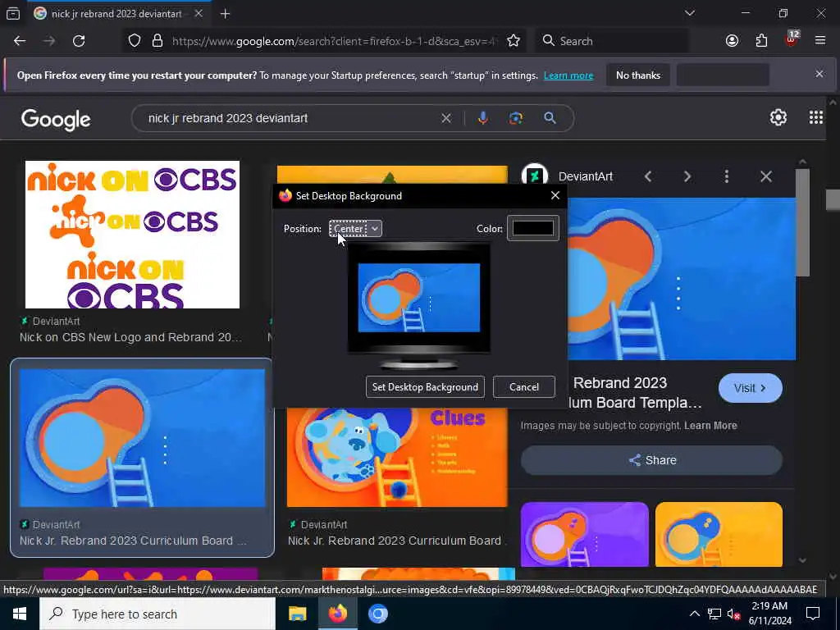
Task: Open the Firefox account icon
Action: [x=732, y=41]
